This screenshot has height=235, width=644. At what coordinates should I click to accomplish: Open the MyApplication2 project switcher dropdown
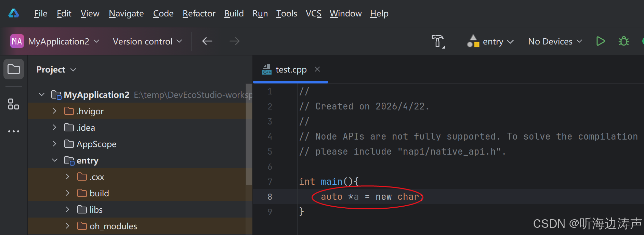coord(64,41)
